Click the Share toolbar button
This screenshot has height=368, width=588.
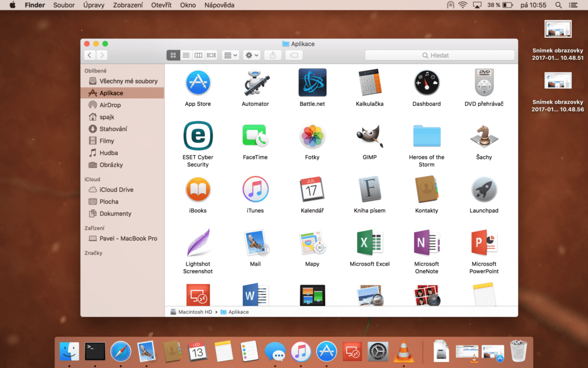[273, 55]
